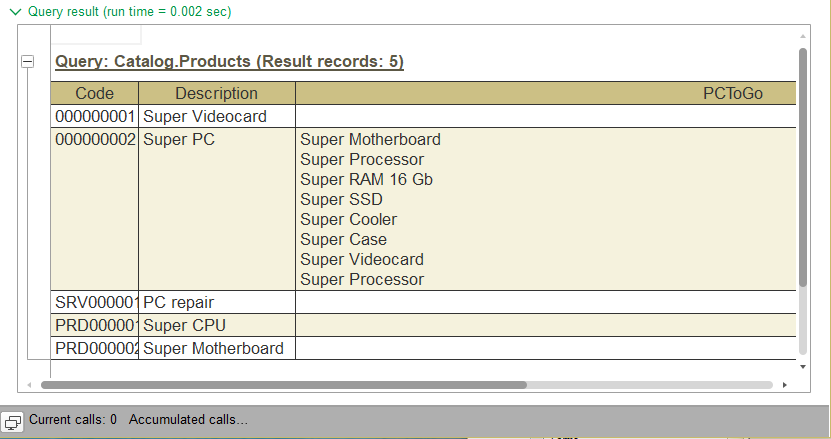Select the PCToGo column header
Image resolution: width=831 pixels, height=439 pixels.
click(732, 93)
